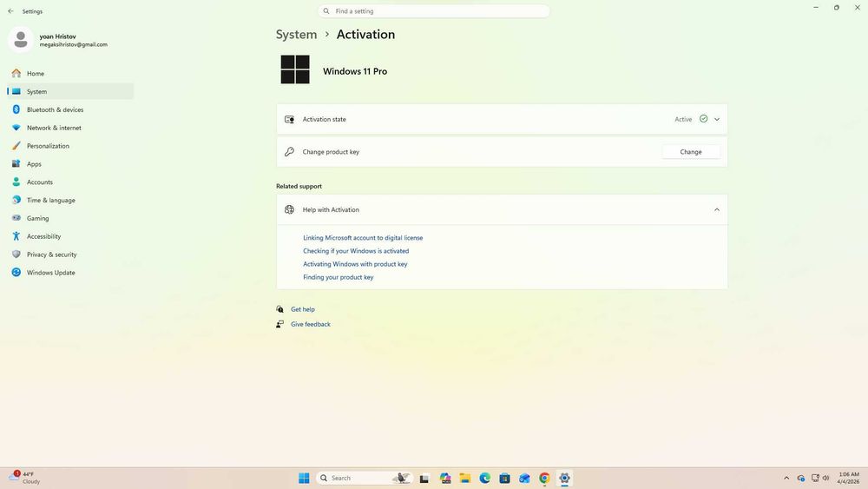
Task: Click the volume speaker tray icon
Action: [x=826, y=478]
